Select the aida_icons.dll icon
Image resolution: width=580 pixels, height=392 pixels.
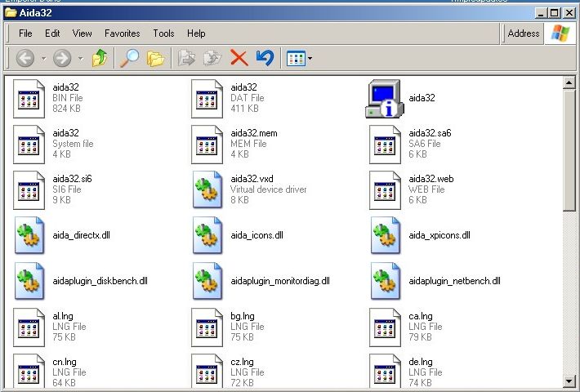(207, 235)
